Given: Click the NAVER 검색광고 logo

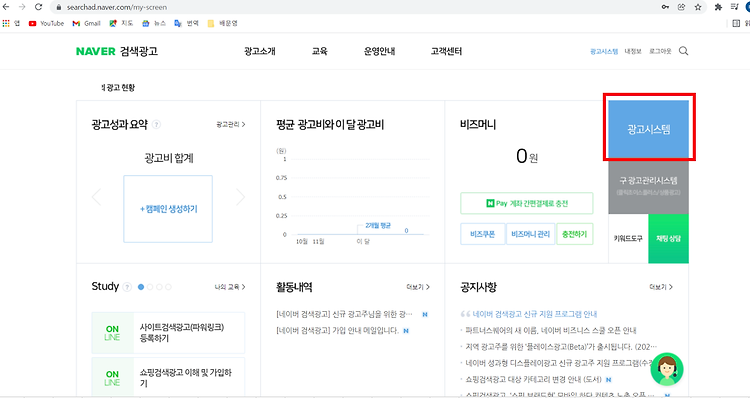Looking at the screenshot, I should 117,51.
